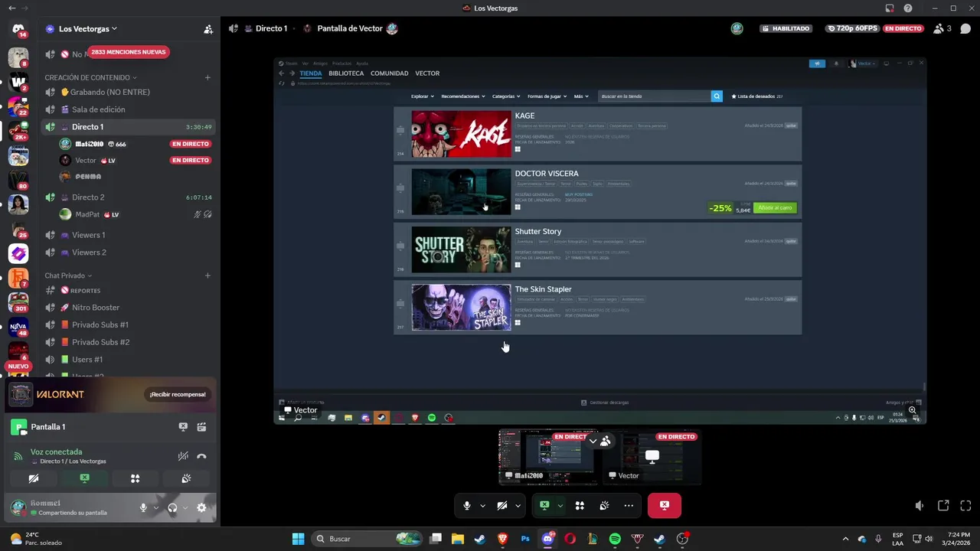Stop streaming from the Pantalla 1 panel

[183, 427]
